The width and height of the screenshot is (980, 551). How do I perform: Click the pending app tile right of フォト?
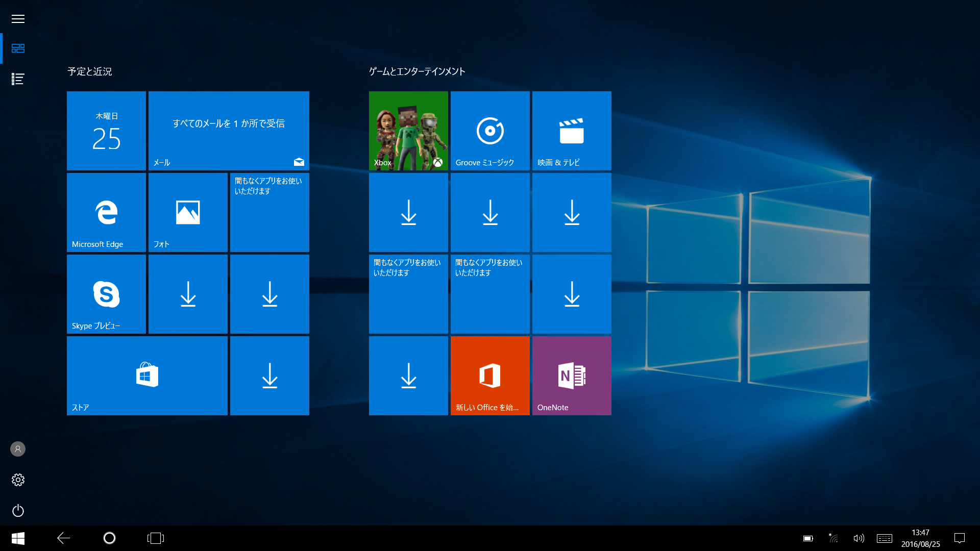click(x=269, y=212)
